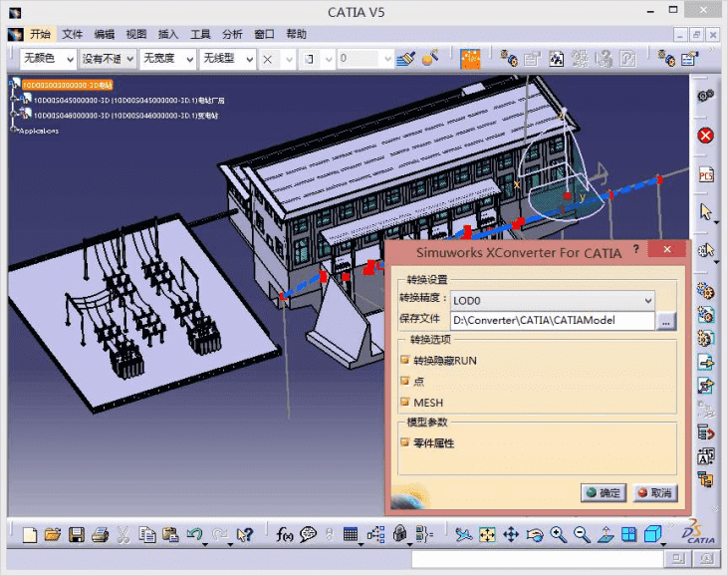
Task: Open the 没有不透 transparency dropdown
Action: point(109,59)
